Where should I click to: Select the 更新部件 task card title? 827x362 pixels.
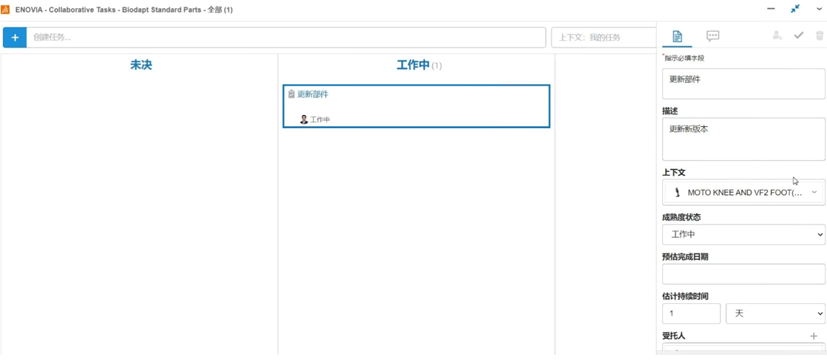(313, 94)
